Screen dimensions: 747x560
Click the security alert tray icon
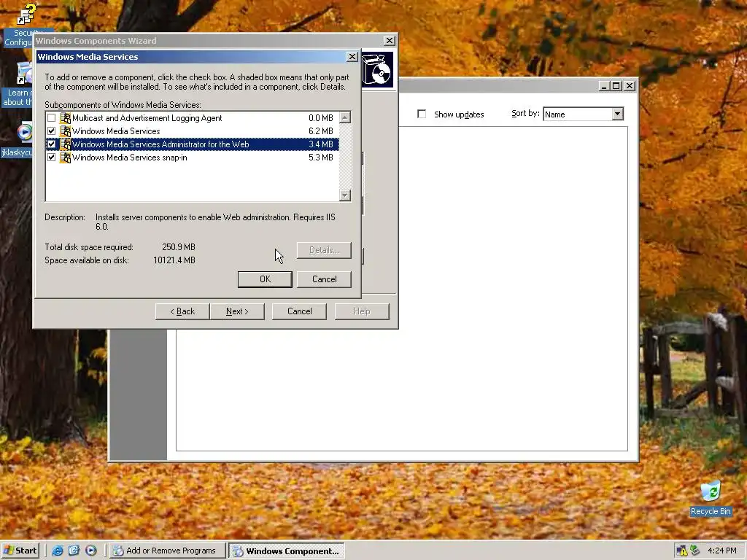pos(682,551)
